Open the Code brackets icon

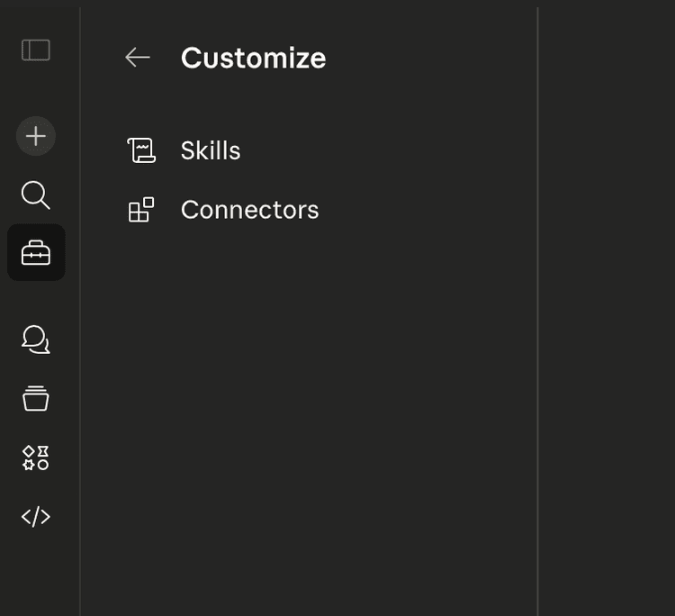pyautogui.click(x=36, y=517)
